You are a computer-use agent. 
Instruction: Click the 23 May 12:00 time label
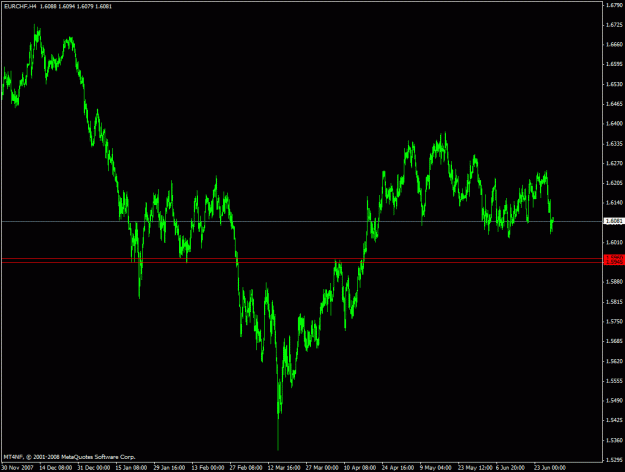(474, 468)
